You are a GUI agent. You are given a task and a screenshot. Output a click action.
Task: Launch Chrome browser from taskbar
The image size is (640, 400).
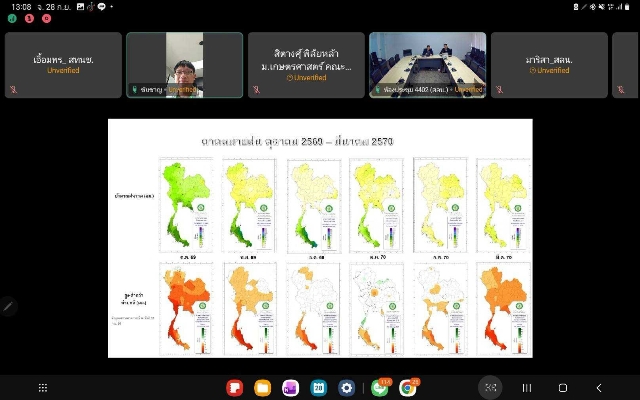407,388
